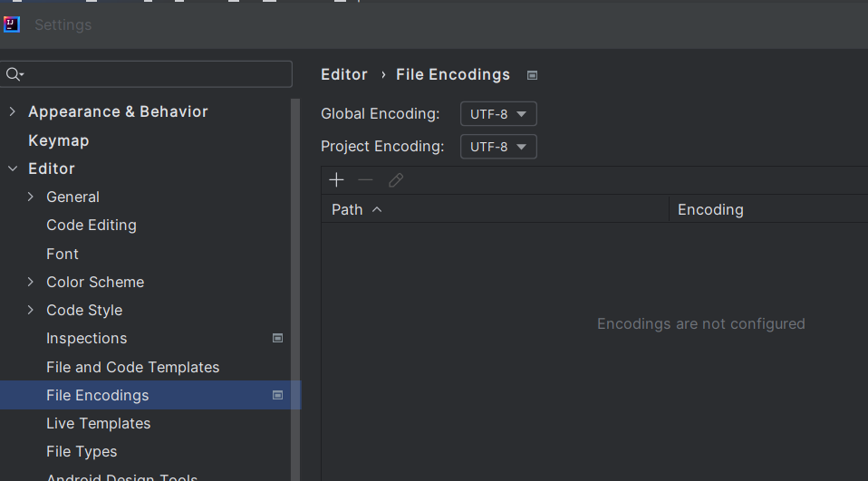This screenshot has width=868, height=481.
Task: Click the Editor breadcrumb link
Action: click(343, 74)
